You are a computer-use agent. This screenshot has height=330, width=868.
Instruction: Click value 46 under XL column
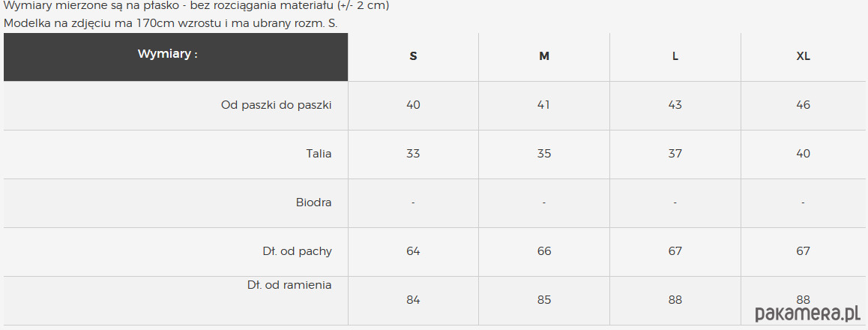pyautogui.click(x=804, y=105)
